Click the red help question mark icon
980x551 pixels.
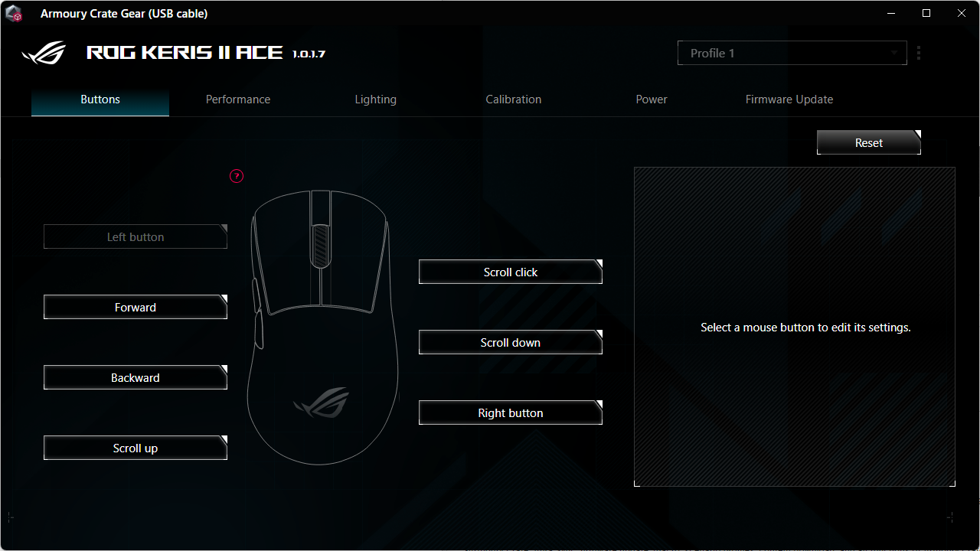coord(237,176)
